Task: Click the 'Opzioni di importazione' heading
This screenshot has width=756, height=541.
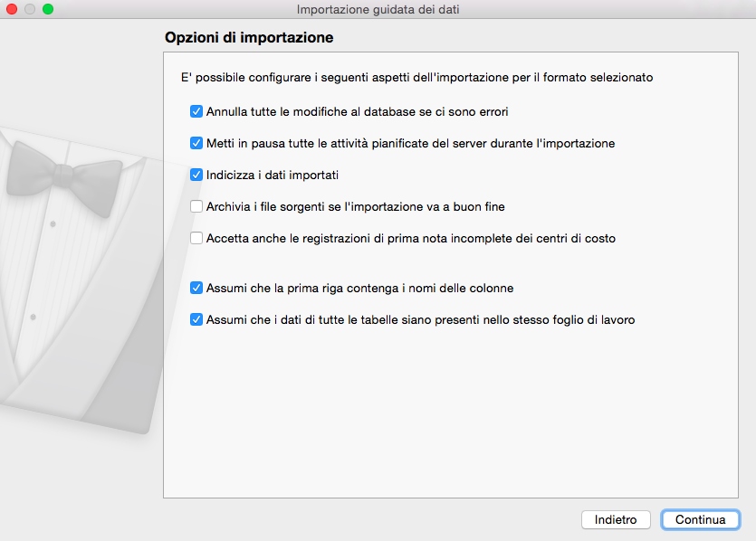Action: pos(249,38)
